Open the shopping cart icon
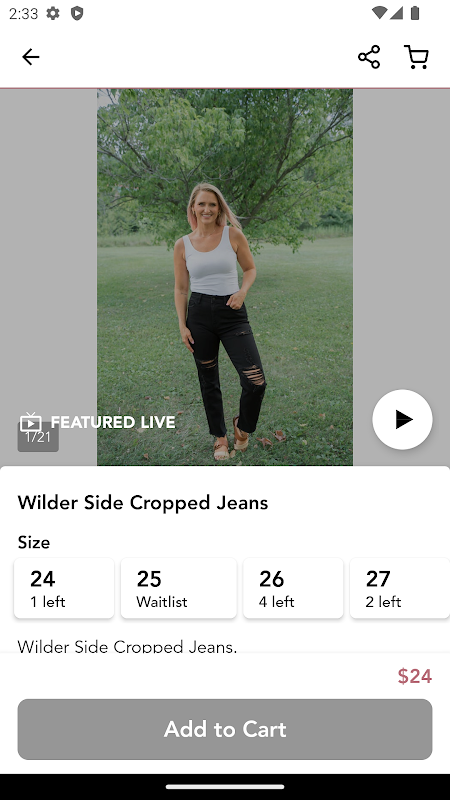 coord(416,57)
